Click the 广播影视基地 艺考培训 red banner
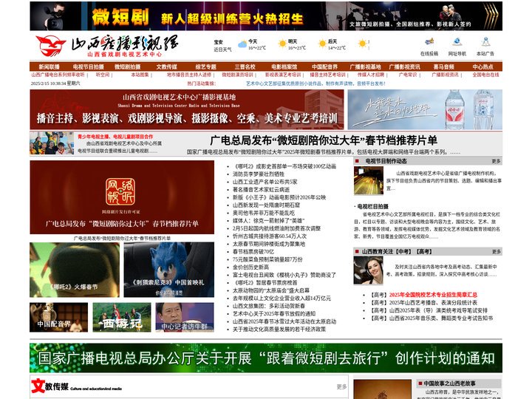The width and height of the screenshot is (532, 399). [x=187, y=109]
